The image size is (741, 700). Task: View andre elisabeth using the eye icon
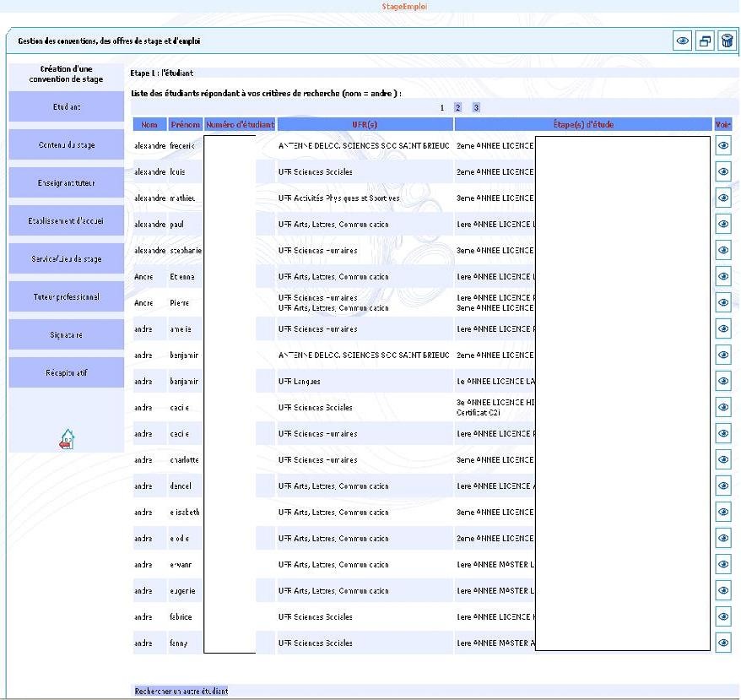tap(723, 512)
